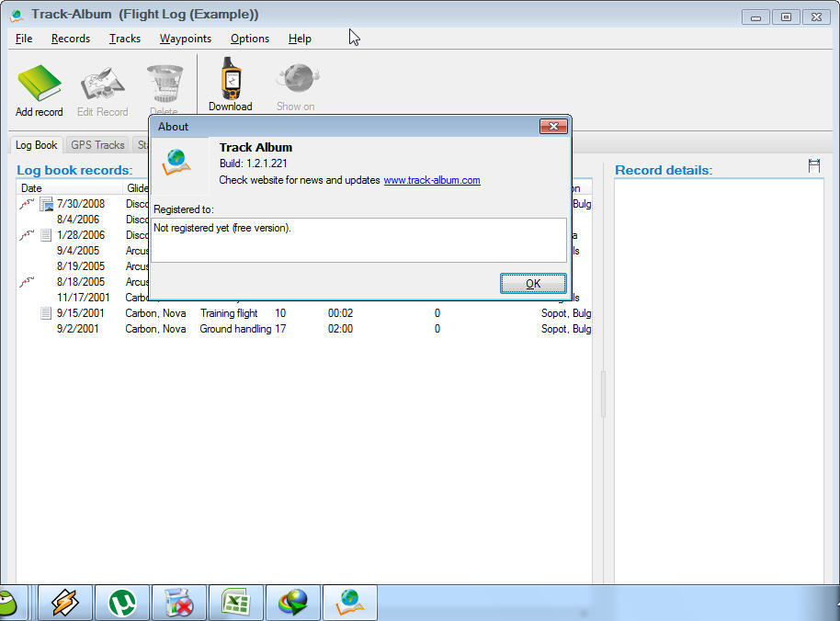Click the 'Training flight' cell
The image size is (840, 621).
pos(229,313)
